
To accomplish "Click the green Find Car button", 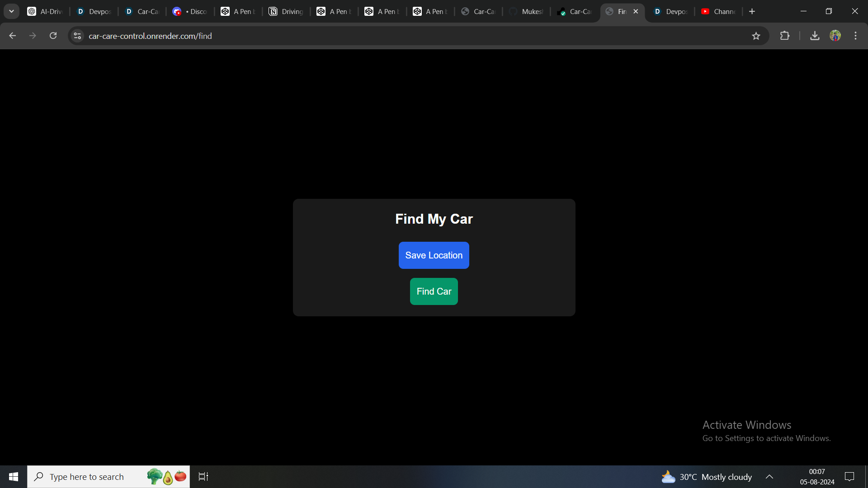I will coord(434,291).
